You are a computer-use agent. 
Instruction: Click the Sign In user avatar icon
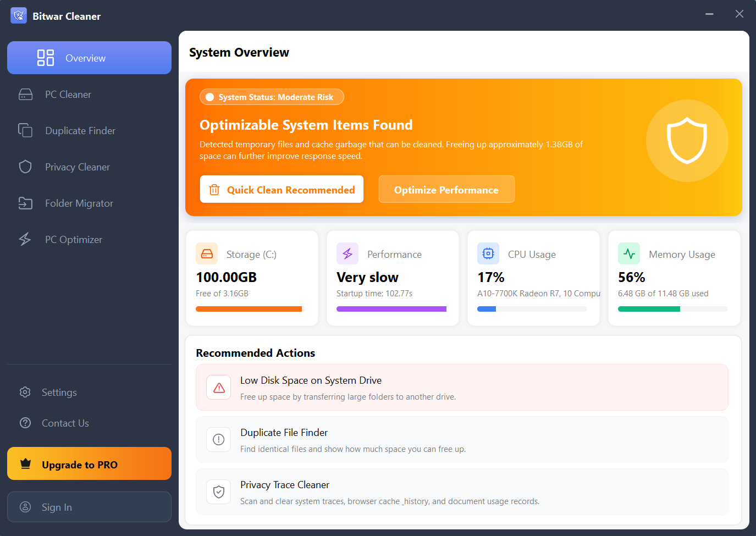(x=25, y=507)
